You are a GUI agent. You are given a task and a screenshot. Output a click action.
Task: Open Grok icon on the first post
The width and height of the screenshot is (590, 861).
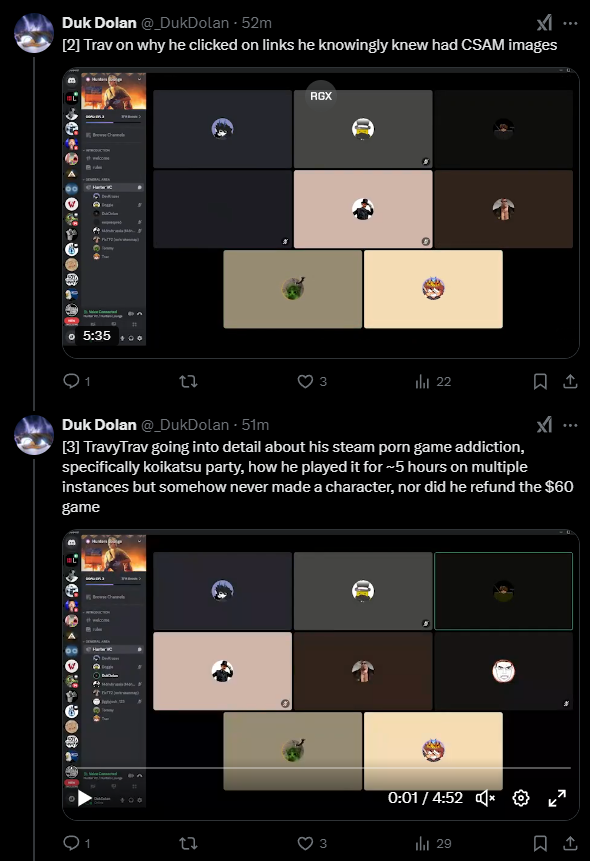point(544,23)
